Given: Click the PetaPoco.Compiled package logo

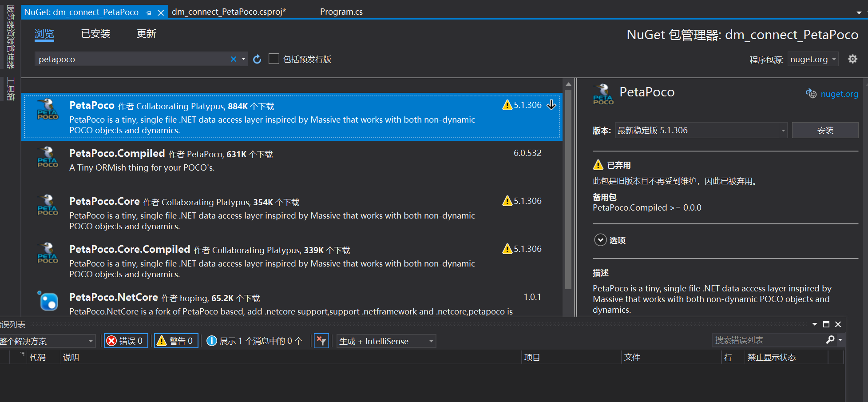Looking at the screenshot, I should [48, 157].
